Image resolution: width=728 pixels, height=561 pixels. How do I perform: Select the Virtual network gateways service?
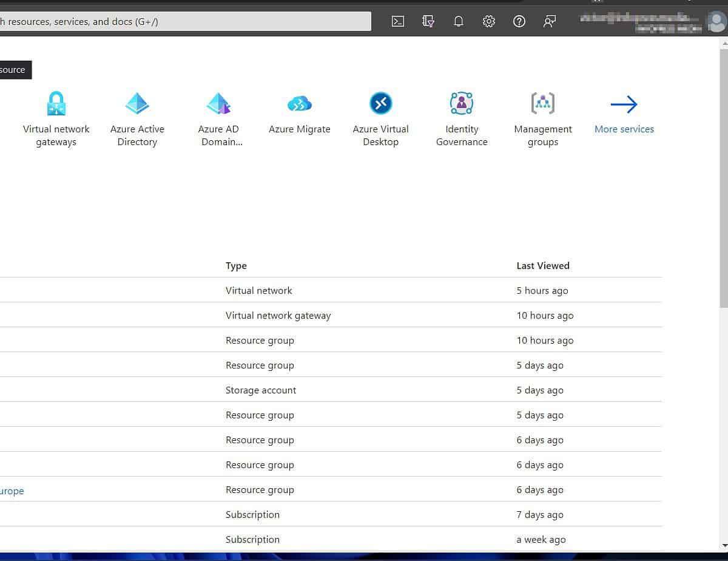tap(56, 115)
